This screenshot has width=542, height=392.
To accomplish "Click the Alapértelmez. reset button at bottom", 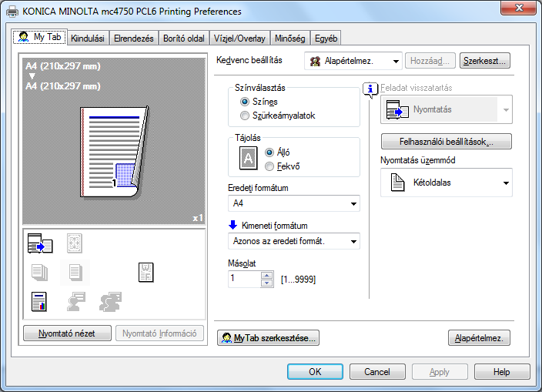I will [479, 338].
